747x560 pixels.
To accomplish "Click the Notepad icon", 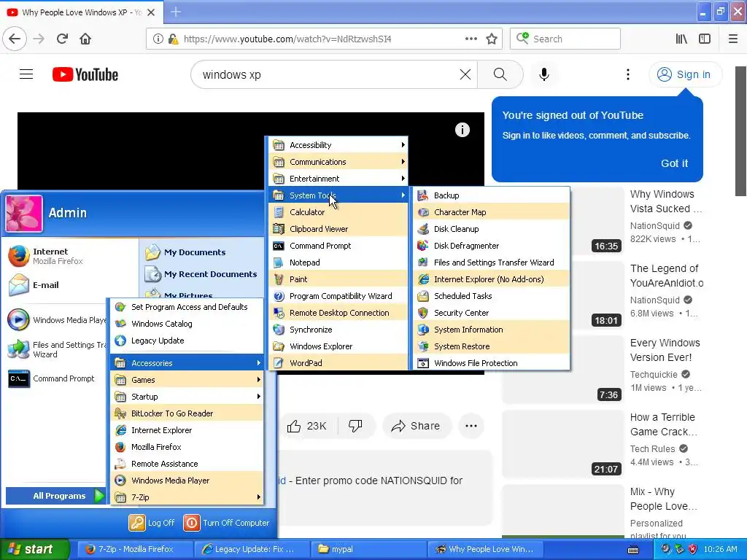I will click(x=279, y=262).
